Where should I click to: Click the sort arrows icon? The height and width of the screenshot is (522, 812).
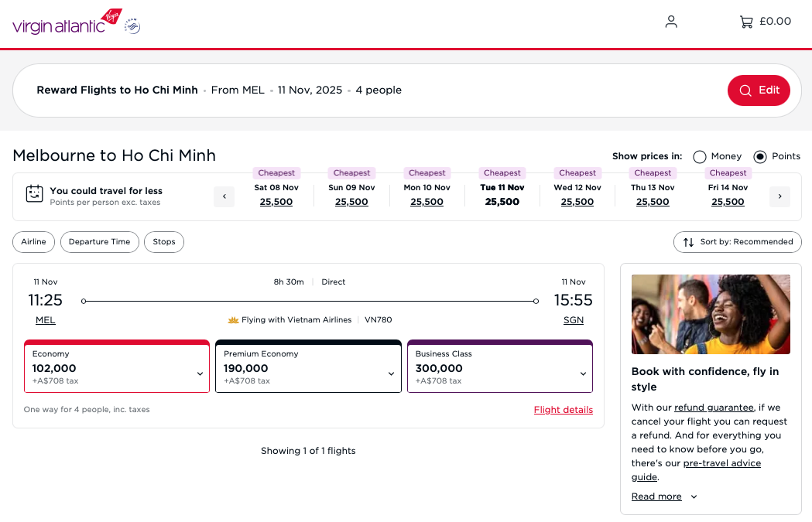(x=688, y=242)
